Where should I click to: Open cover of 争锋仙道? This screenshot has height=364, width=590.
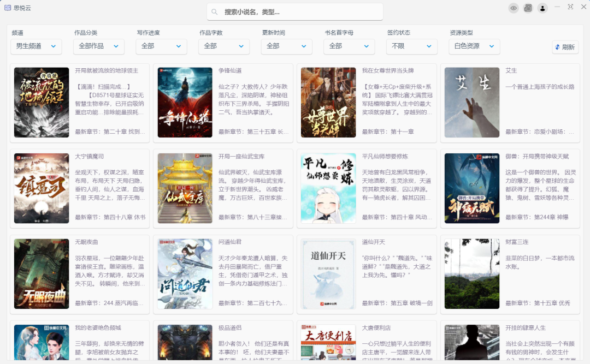185,102
